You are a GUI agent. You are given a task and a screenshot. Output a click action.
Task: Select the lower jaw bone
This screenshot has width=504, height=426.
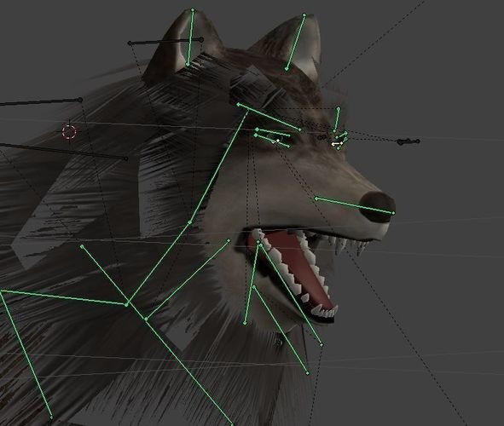coord(290,295)
